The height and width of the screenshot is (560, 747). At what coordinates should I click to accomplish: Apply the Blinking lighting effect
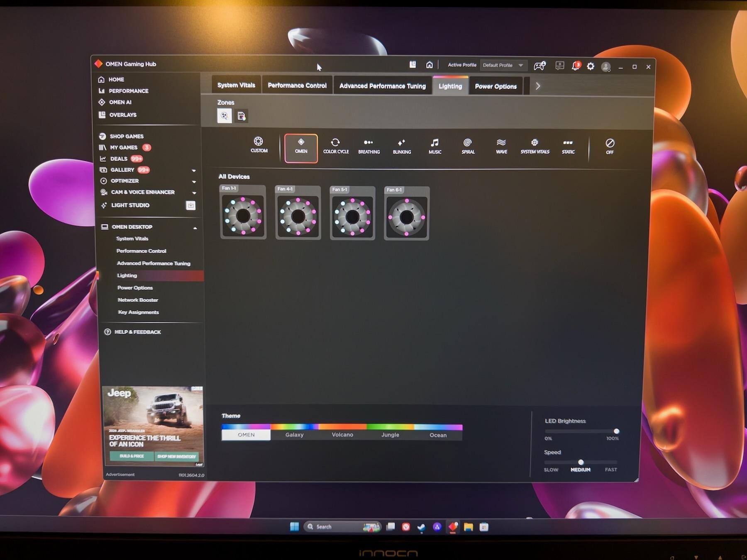coord(402,147)
